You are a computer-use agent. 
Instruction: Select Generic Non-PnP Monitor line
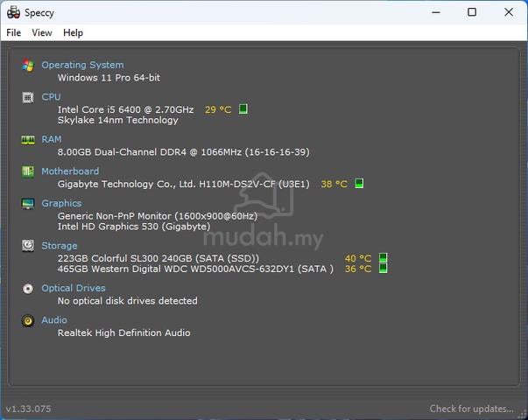coord(158,216)
